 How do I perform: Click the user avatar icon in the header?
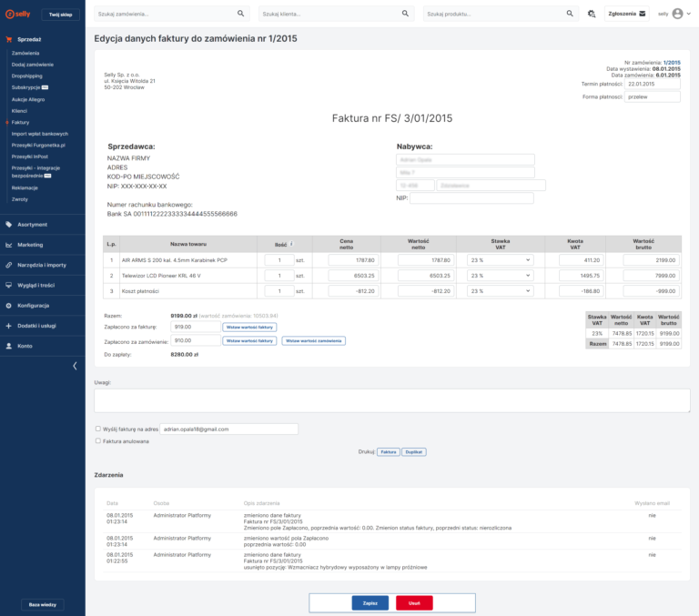677,15
